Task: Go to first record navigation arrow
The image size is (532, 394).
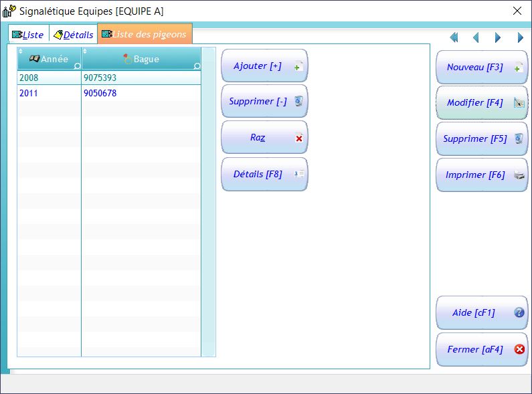Action: click(454, 37)
